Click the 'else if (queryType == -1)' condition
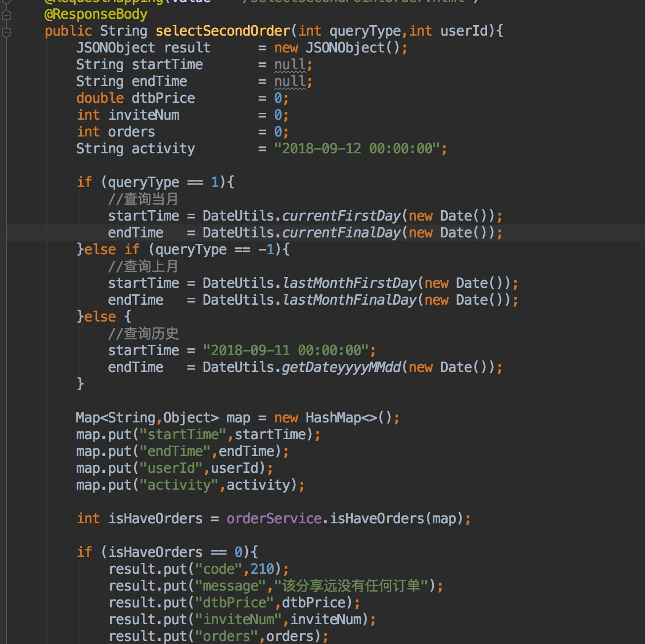This screenshot has width=645, height=644. tap(183, 250)
